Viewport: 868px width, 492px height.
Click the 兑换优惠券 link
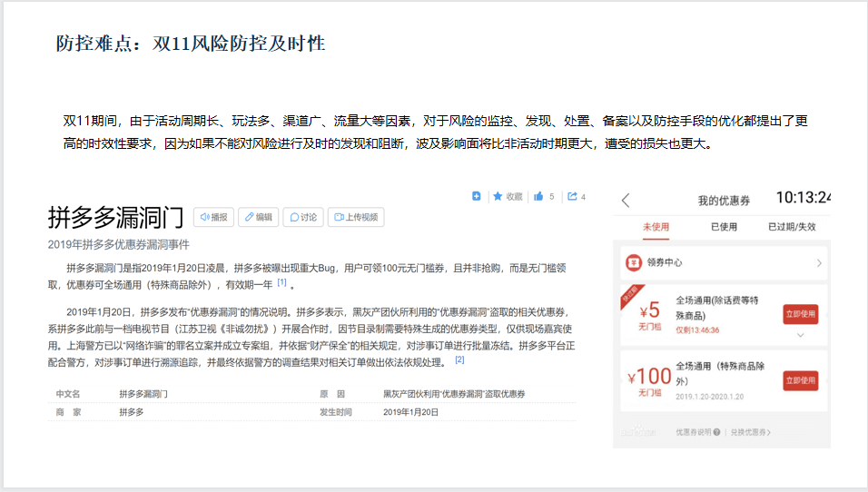click(750, 432)
